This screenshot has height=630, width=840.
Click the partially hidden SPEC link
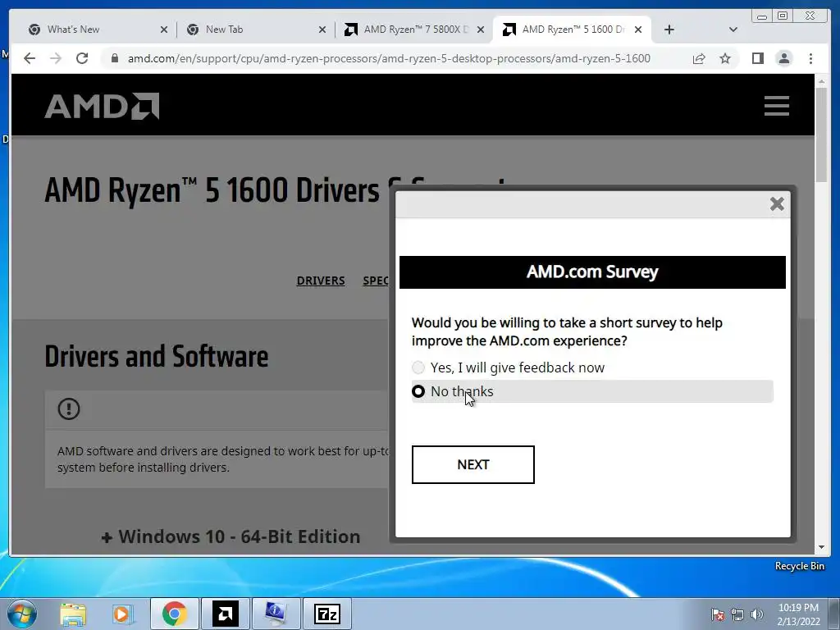[376, 281]
